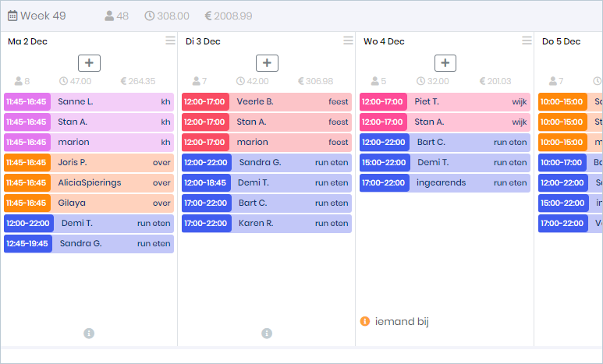Open the Tuesday 3 Dec hamburger menu
Viewport: 603px width, 364px height.
tap(348, 41)
